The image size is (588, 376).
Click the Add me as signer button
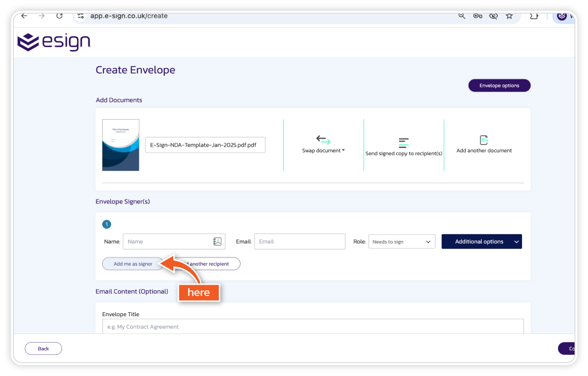point(133,264)
